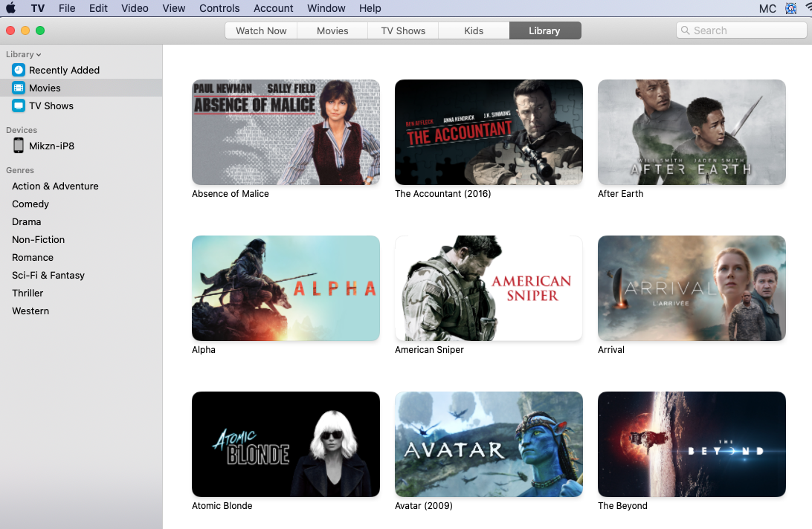Click the 'Alpha' title text
812x529 pixels.
[x=204, y=350]
